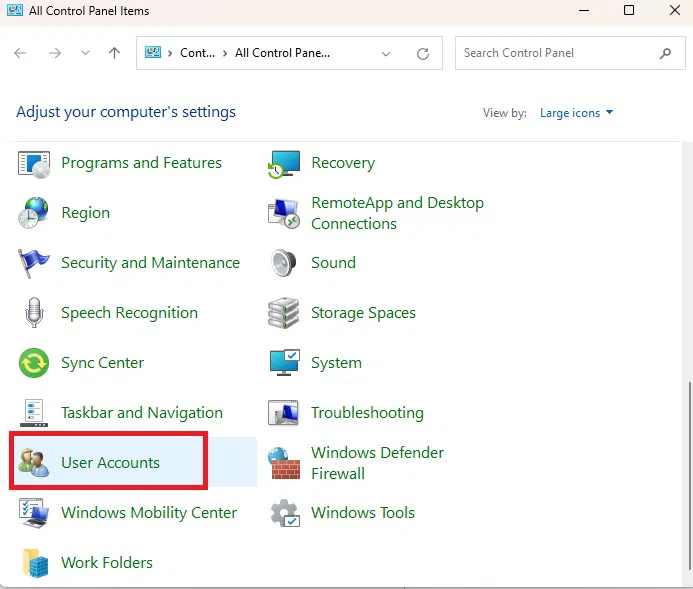Click the Refresh button in address bar
This screenshot has height=589, width=693.
point(423,53)
